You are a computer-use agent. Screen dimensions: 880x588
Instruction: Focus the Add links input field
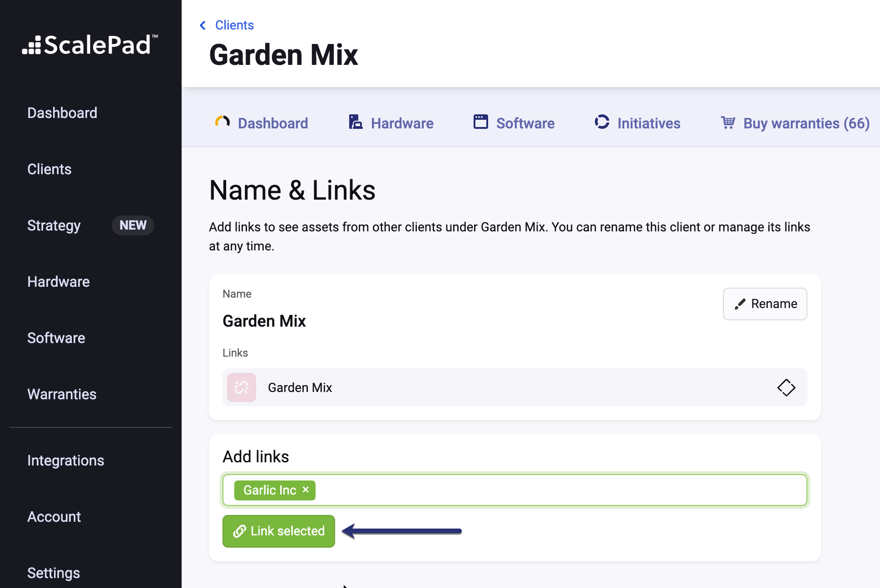[x=515, y=490]
